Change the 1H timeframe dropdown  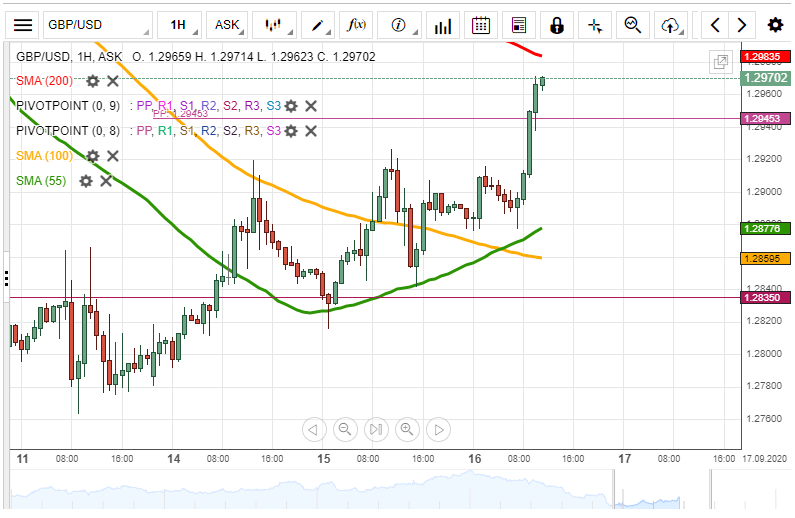[179, 25]
